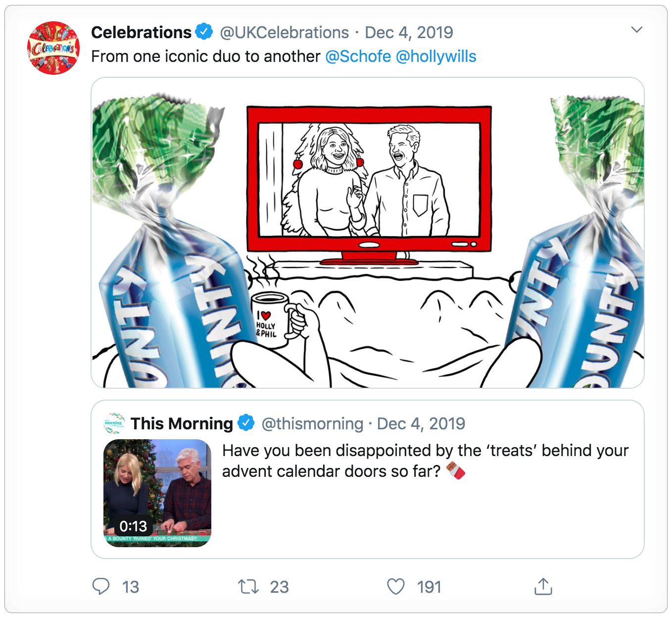Open the Celebrations account name
The height and width of the screenshot is (618, 672).
pyautogui.click(x=142, y=32)
